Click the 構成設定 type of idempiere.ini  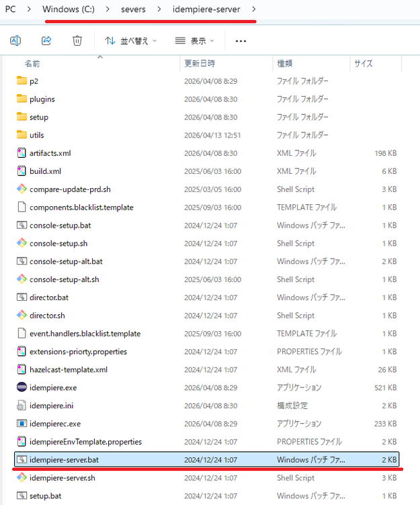click(292, 406)
